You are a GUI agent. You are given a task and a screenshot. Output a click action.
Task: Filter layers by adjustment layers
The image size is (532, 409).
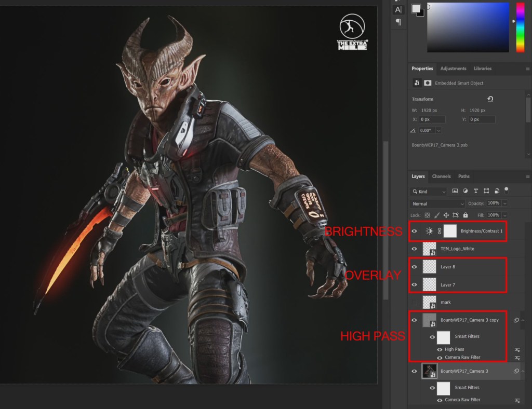point(465,191)
